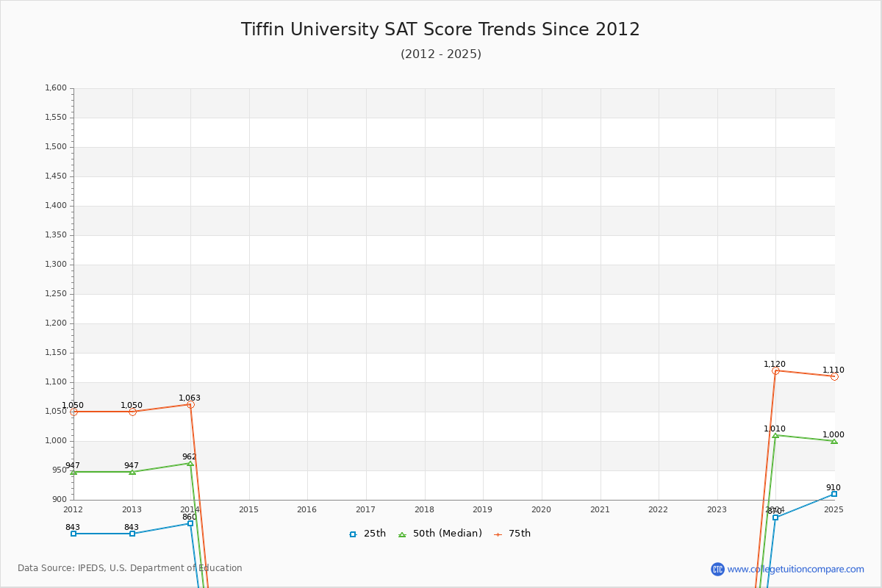Viewport: 882px width, 588px height.
Task: Select the 2012 median point 947
Action: coord(73,472)
